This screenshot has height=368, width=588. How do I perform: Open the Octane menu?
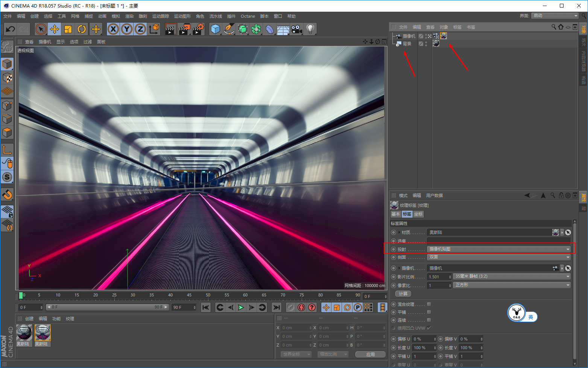248,16
